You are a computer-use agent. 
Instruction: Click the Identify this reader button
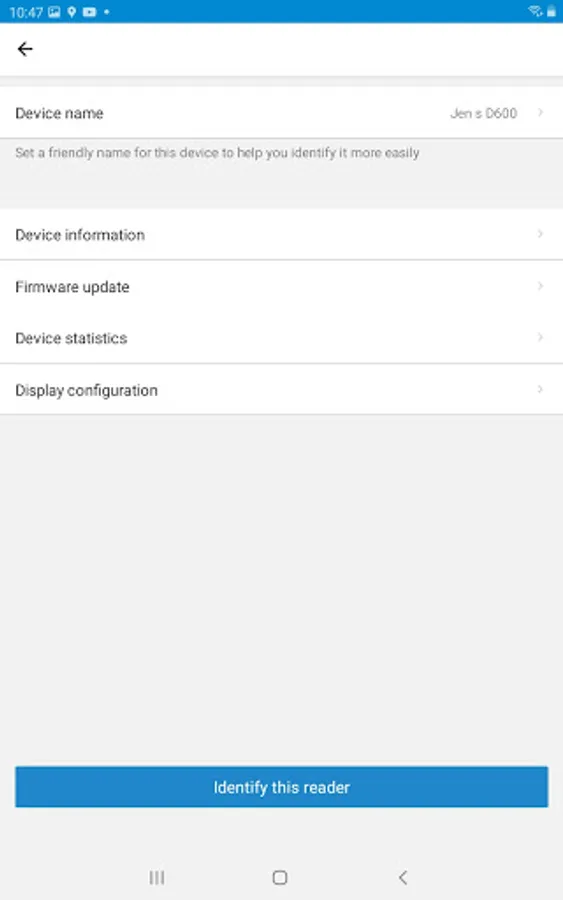[281, 787]
